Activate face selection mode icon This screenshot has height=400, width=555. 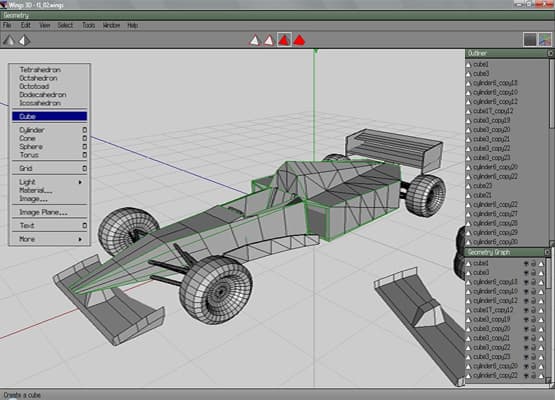284,40
